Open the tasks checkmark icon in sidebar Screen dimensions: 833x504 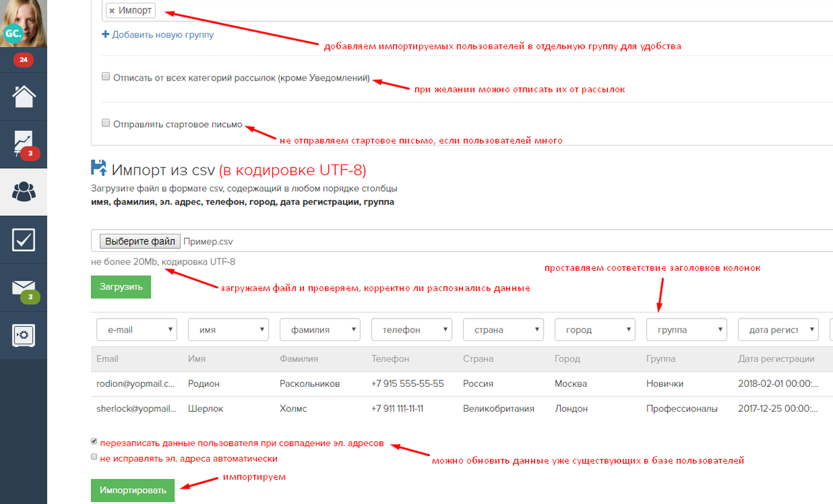(24, 240)
